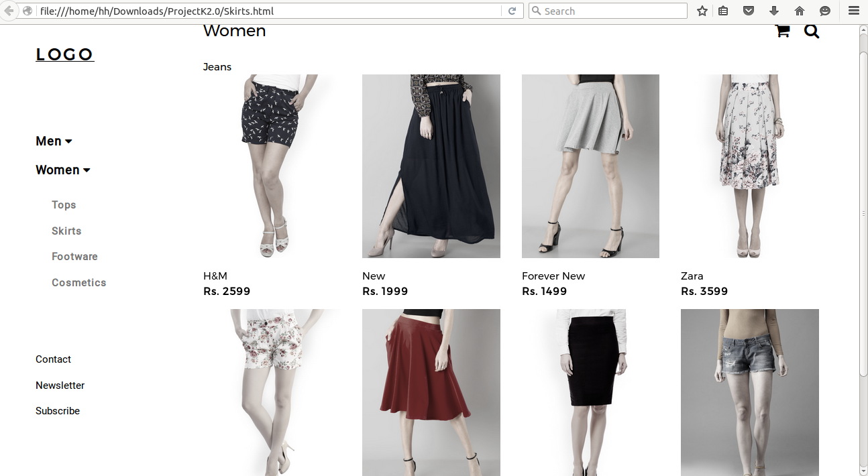This screenshot has height=476, width=868.
Task: Open the Skirts category
Action: pyautogui.click(x=66, y=231)
